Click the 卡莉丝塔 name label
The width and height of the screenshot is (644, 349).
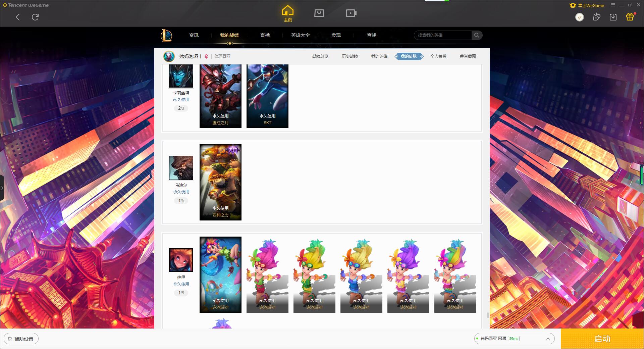click(181, 93)
